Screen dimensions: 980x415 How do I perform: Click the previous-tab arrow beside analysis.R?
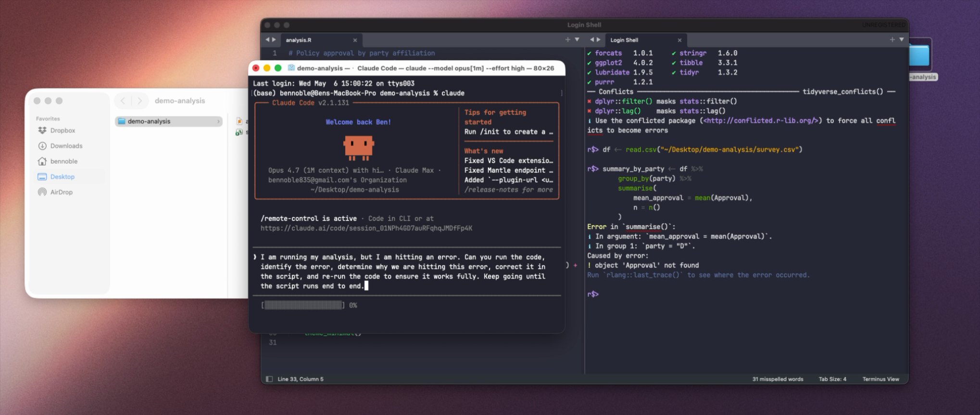267,40
